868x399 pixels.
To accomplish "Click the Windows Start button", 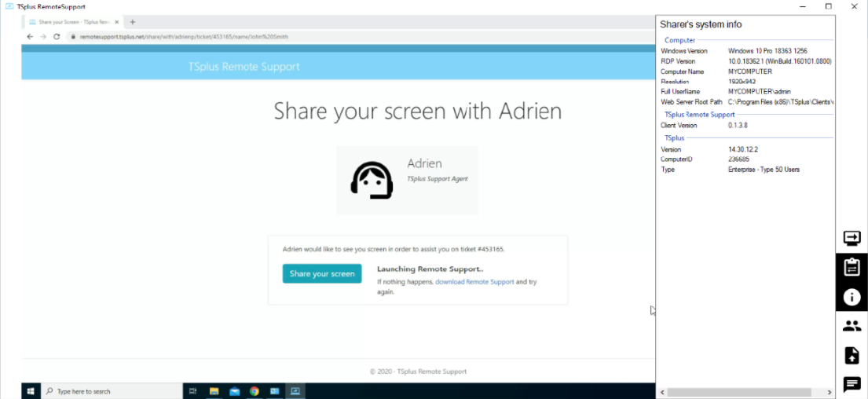I will (31, 390).
